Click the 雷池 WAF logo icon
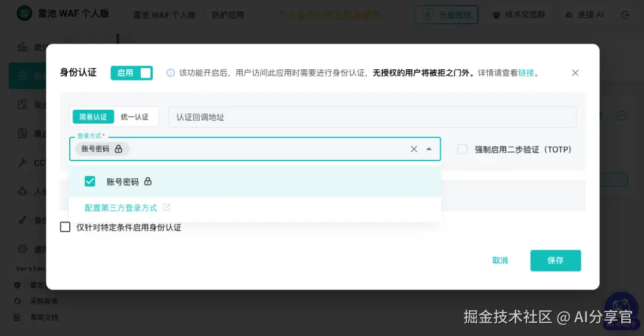Screen dimensions: 644x336 [24, 13]
